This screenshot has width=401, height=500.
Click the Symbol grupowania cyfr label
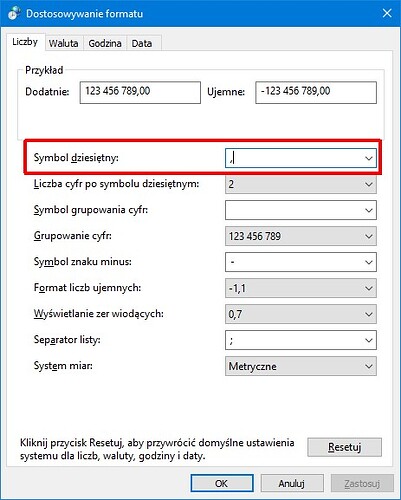click(91, 210)
